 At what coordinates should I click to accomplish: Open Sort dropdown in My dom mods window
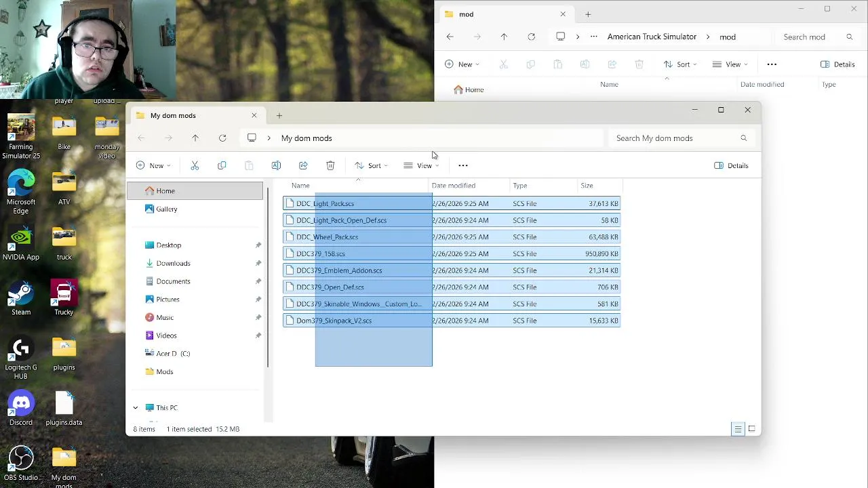(371, 165)
